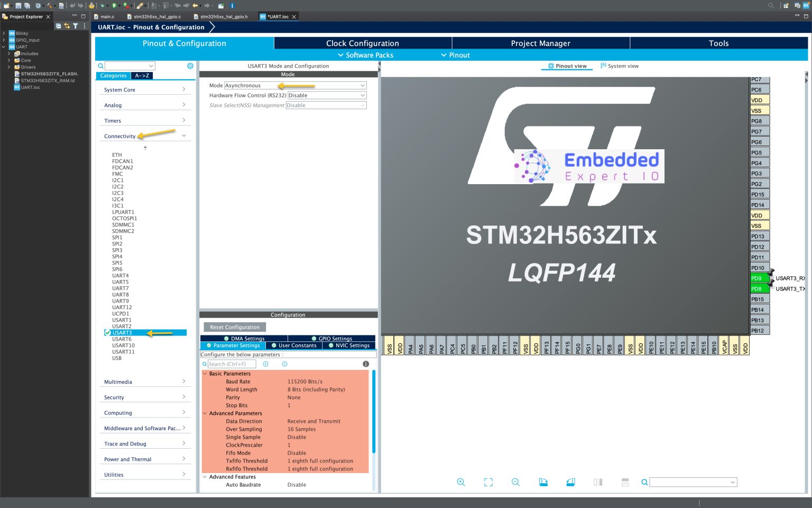
Task: Click the fit-to-screen icon below pinout
Action: pos(488,482)
